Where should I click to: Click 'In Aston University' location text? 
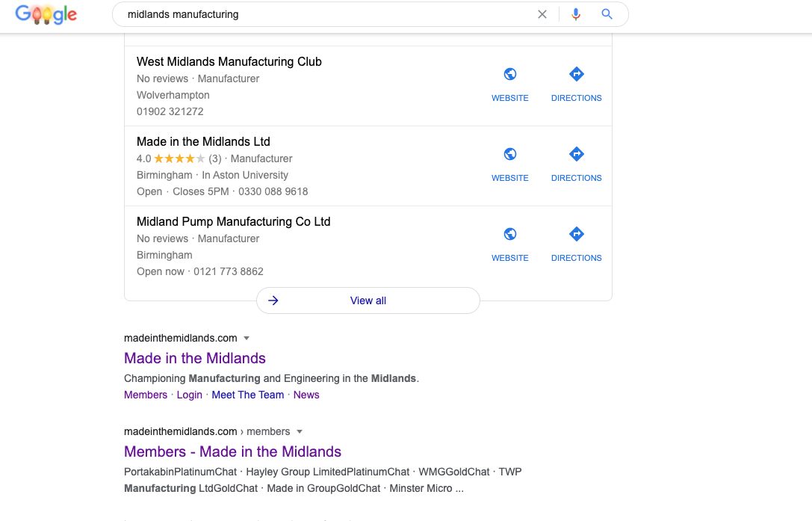[x=245, y=175]
